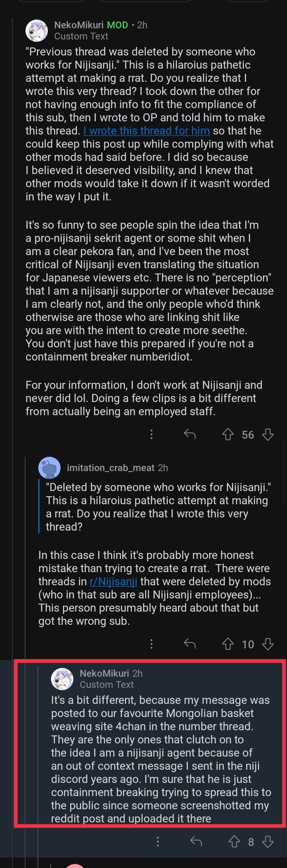This screenshot has width=287, height=868.
Task: Open options menu for the 56-point comment
Action: pyautogui.click(x=151, y=434)
